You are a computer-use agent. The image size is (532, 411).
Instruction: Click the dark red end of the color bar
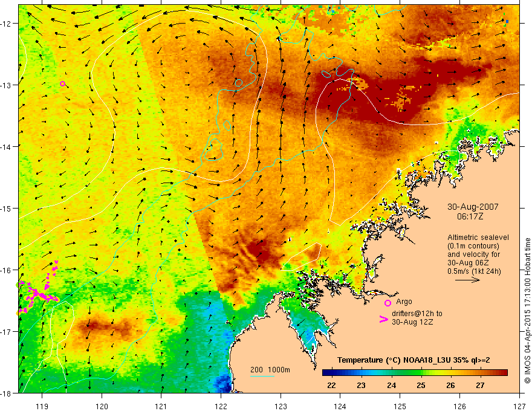(x=504, y=373)
